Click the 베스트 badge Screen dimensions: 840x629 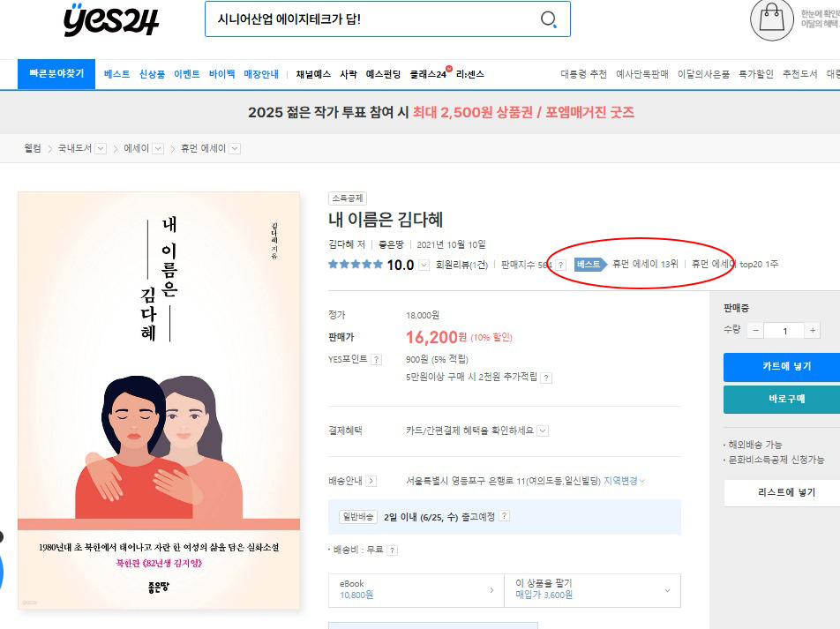coord(589,264)
